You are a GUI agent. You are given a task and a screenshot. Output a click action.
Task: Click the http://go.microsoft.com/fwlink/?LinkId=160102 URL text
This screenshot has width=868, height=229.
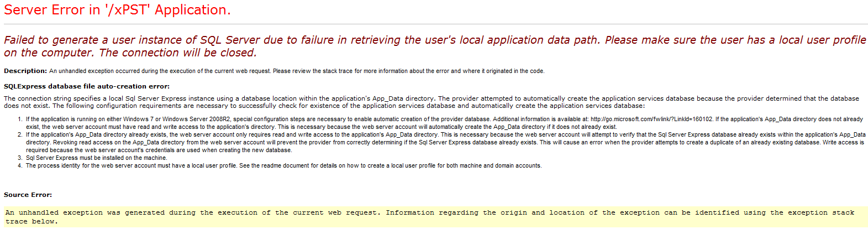coord(651,119)
